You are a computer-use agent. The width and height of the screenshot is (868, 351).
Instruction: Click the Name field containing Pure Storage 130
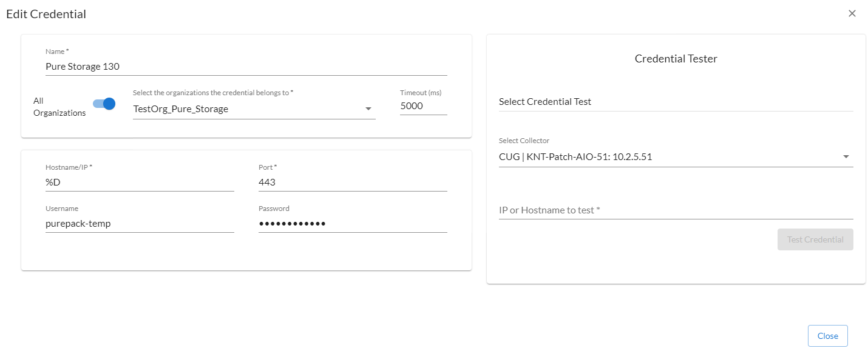[x=246, y=67]
